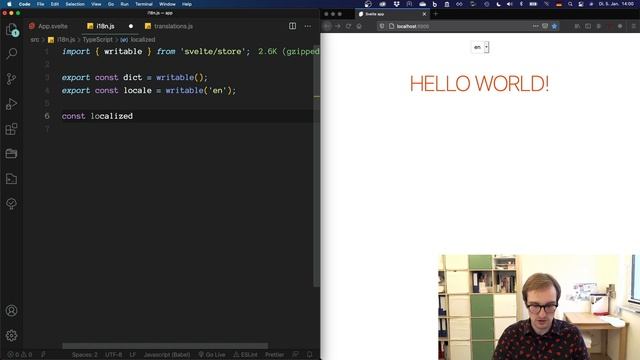The image size is (640, 360).
Task: Click Go Live in status bar
Action: click(212, 355)
